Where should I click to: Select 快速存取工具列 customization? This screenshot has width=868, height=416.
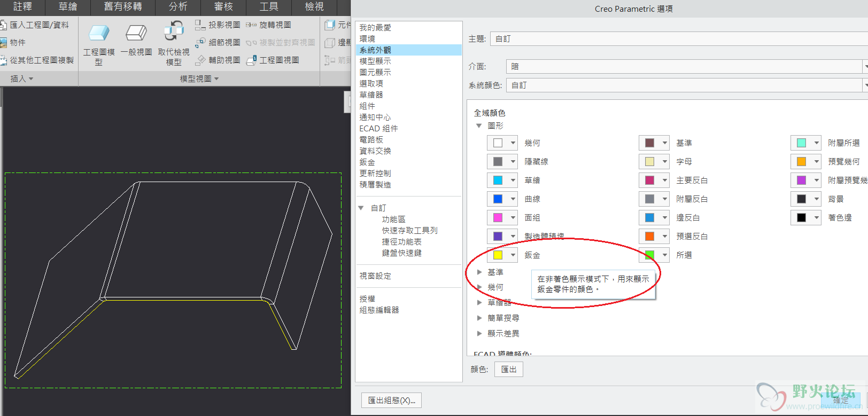pos(410,231)
